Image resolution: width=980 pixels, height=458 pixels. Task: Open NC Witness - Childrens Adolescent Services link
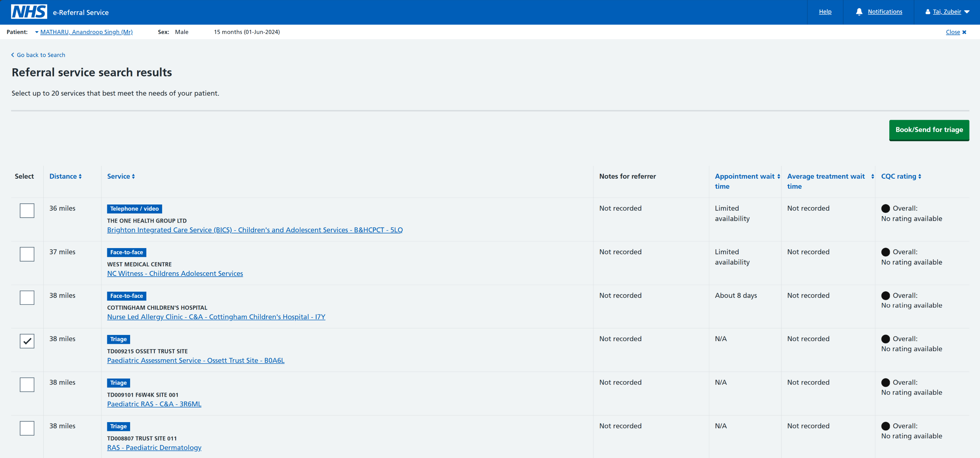coord(175,274)
